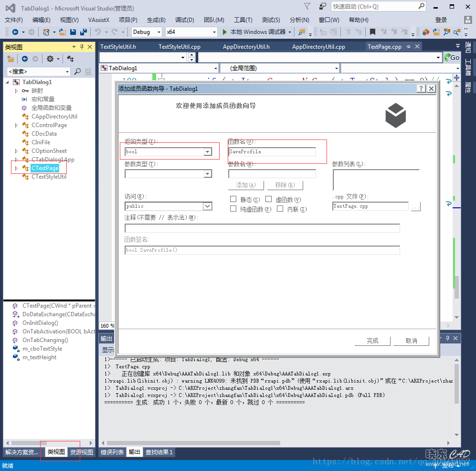This screenshot has height=471, width=476.
Task: Check the 内联(I) checkbox
Action: 280,209
